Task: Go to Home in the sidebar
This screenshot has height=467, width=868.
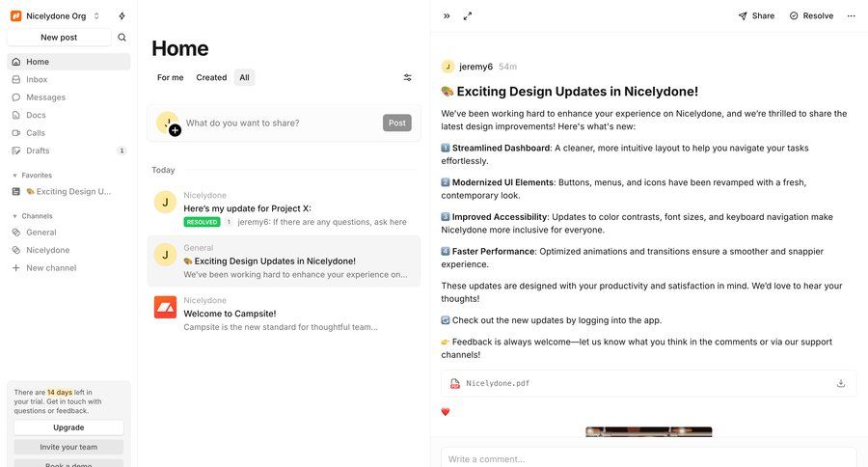Action: [x=68, y=62]
